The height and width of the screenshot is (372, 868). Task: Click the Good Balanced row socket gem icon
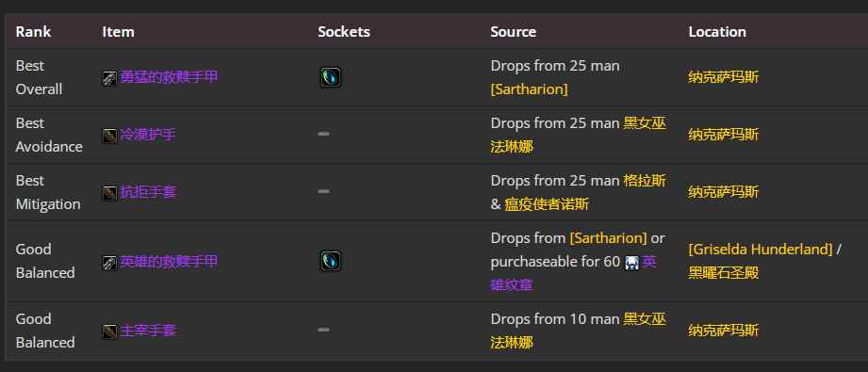[x=331, y=261]
